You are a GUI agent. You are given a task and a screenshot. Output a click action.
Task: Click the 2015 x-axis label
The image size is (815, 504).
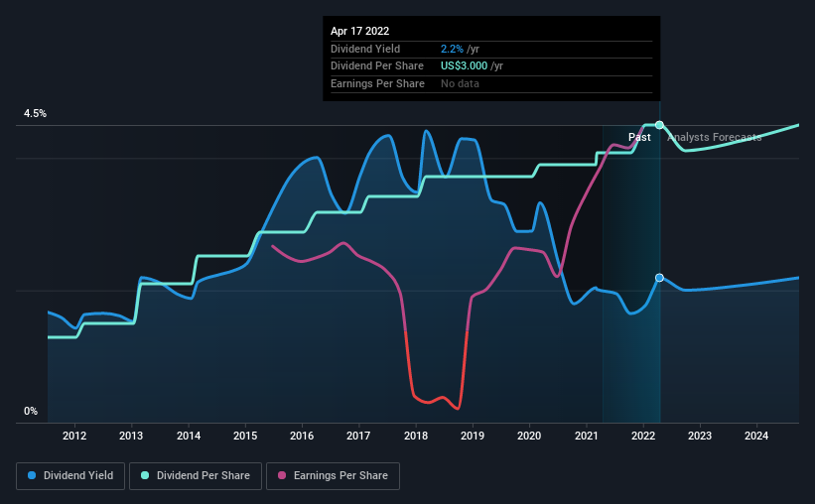coord(245,436)
